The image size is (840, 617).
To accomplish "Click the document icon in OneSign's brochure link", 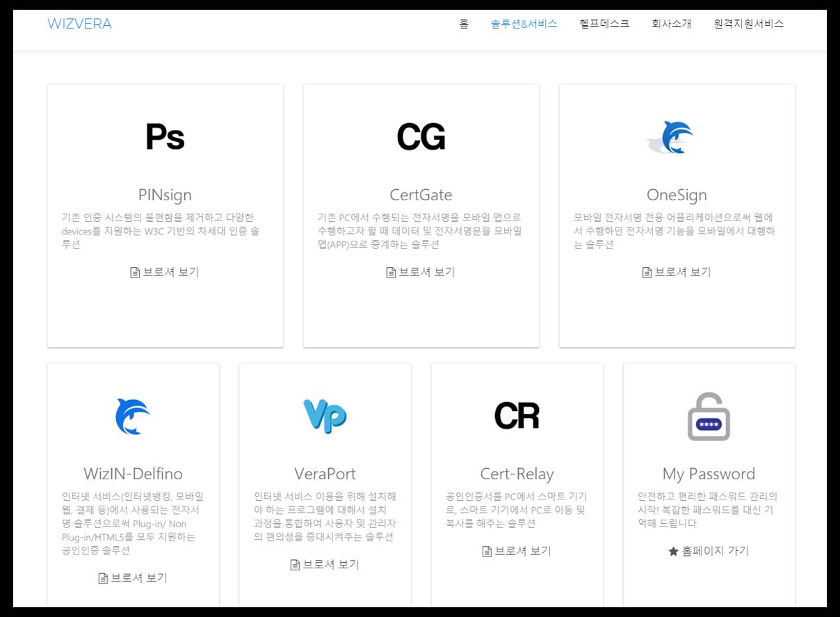I will pyautogui.click(x=647, y=273).
